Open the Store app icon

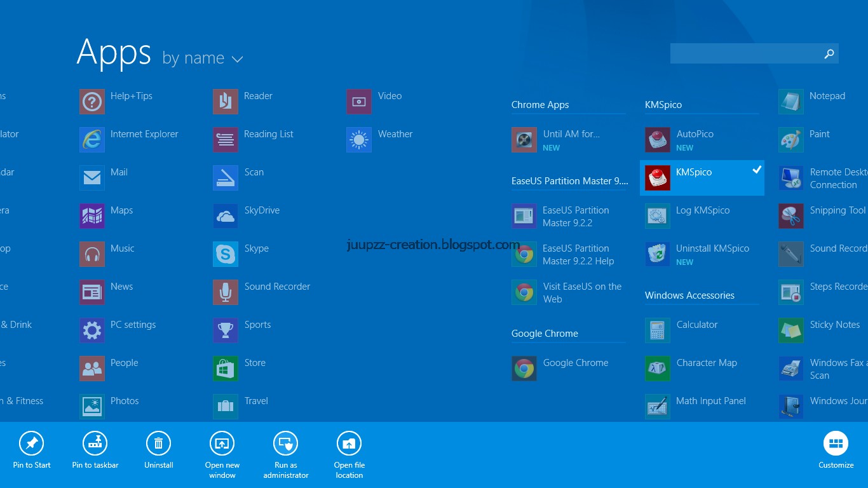pyautogui.click(x=226, y=369)
